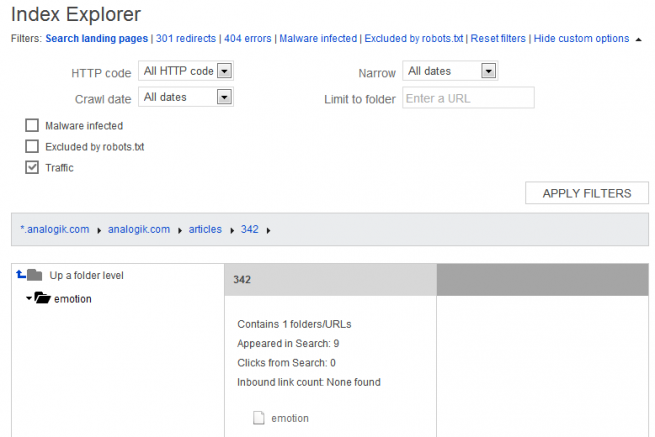This screenshot has width=655, height=437.
Task: Collapse the emotion folder tree arrow
Action: tap(29, 298)
